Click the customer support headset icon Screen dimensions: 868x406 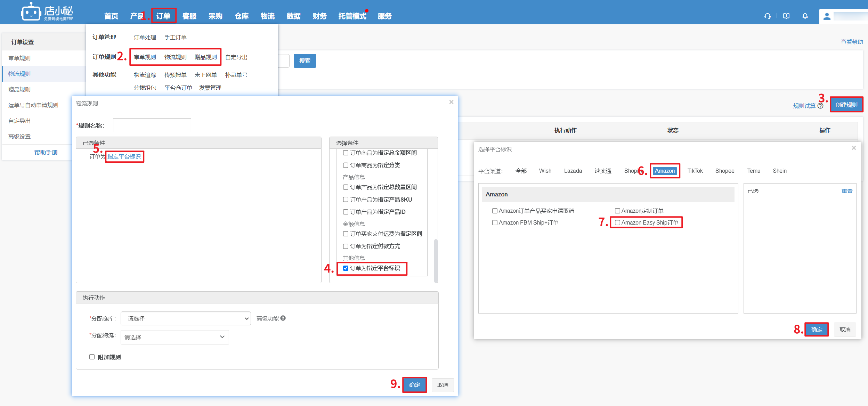coord(767,16)
